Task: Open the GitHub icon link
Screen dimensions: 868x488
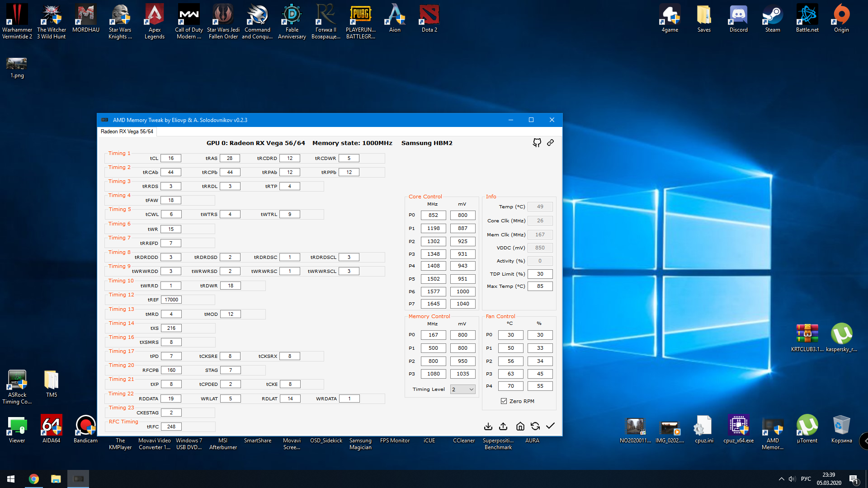Action: click(x=537, y=143)
